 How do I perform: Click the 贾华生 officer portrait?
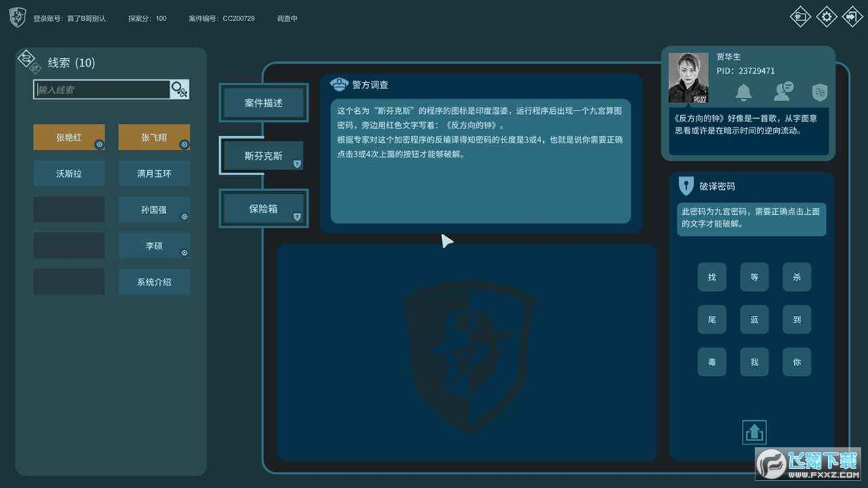click(x=688, y=78)
